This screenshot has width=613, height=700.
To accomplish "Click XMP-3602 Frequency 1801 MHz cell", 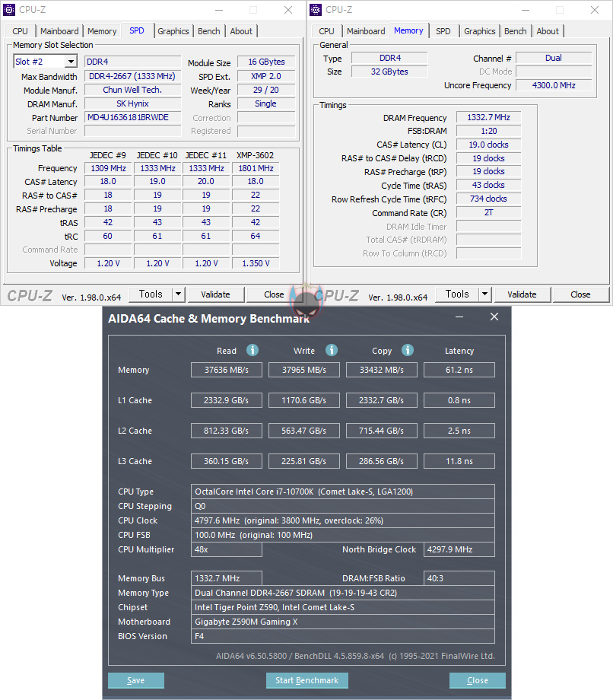I will pyautogui.click(x=256, y=168).
